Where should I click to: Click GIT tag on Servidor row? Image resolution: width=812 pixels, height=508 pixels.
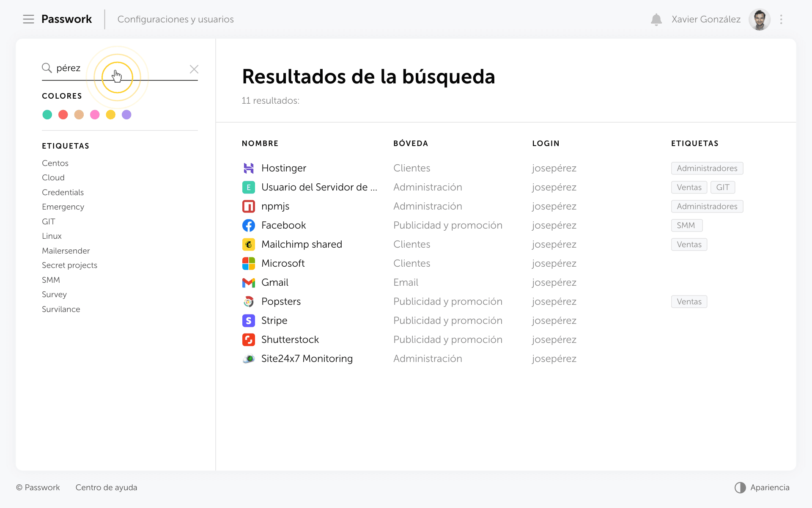tap(723, 187)
